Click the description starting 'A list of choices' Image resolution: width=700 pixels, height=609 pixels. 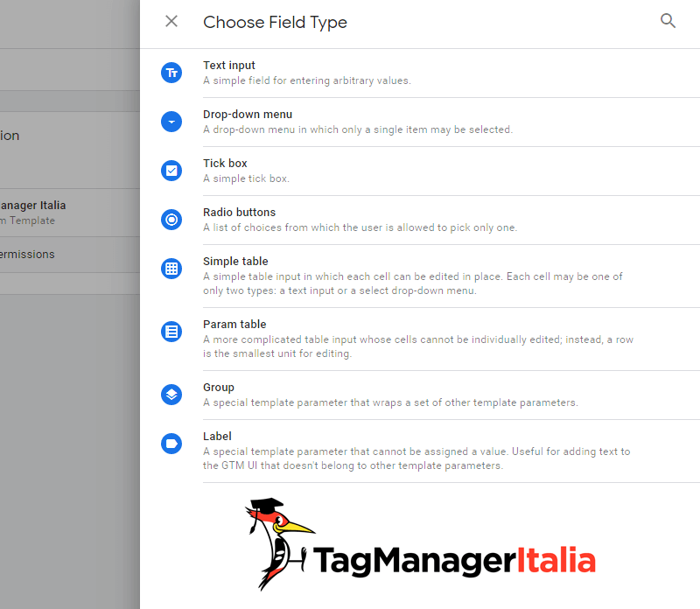[360, 227]
